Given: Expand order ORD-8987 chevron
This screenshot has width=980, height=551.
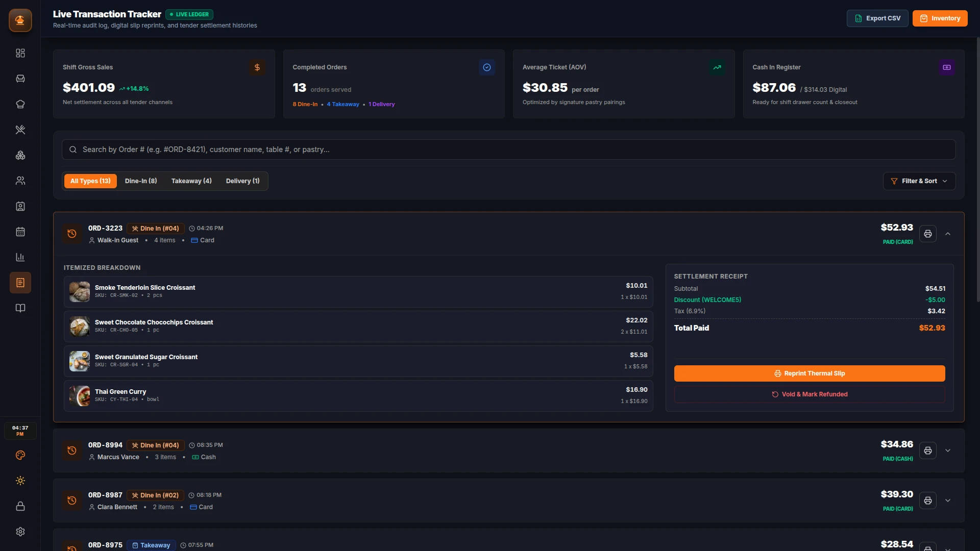Looking at the screenshot, I should (x=948, y=500).
